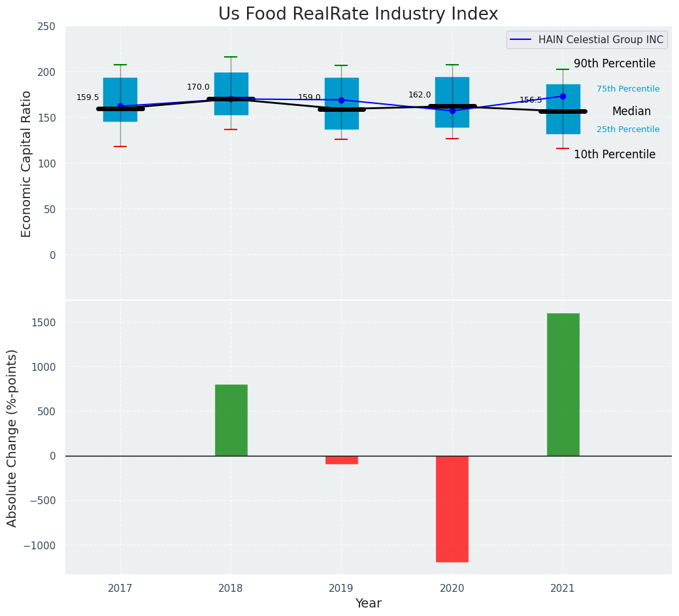
Task: Click the 75th Percentile annotation text
Action: (627, 89)
